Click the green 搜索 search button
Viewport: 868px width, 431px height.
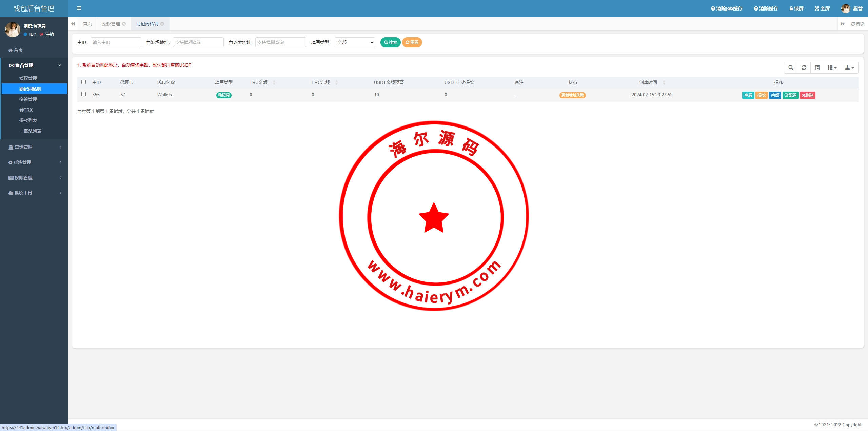click(390, 42)
